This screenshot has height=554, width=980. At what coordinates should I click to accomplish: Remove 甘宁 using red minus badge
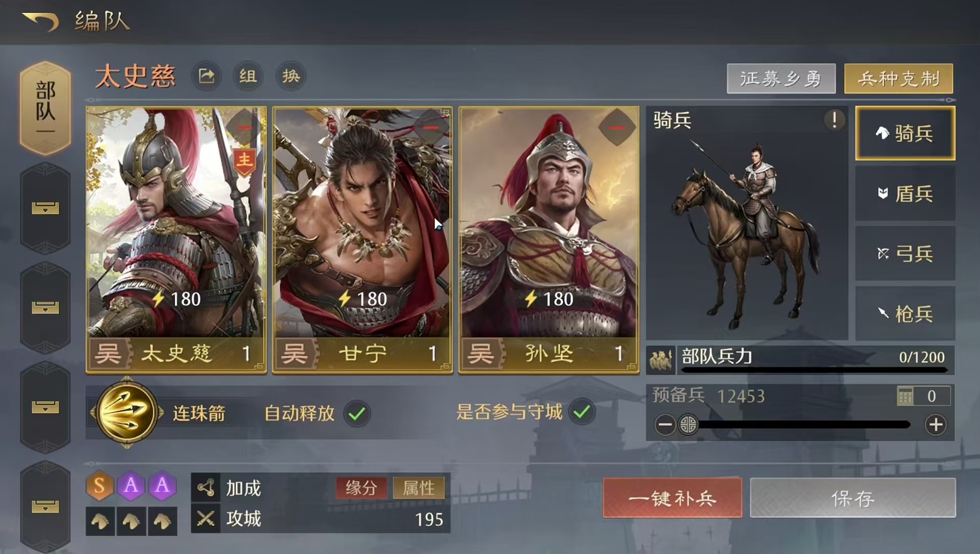pos(431,127)
